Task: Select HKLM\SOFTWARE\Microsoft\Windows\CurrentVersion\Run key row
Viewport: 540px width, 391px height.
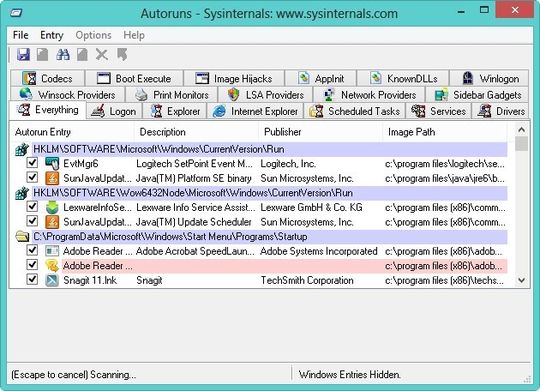Action: 269,149
